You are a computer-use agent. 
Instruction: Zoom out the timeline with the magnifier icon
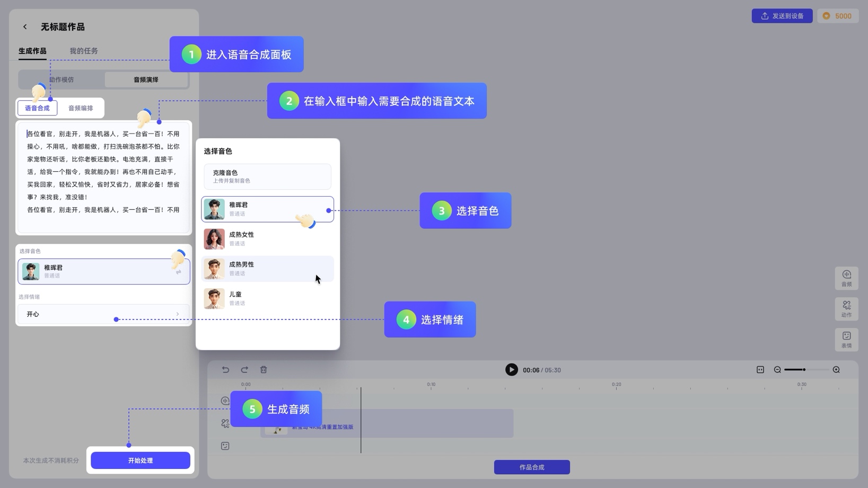777,369
